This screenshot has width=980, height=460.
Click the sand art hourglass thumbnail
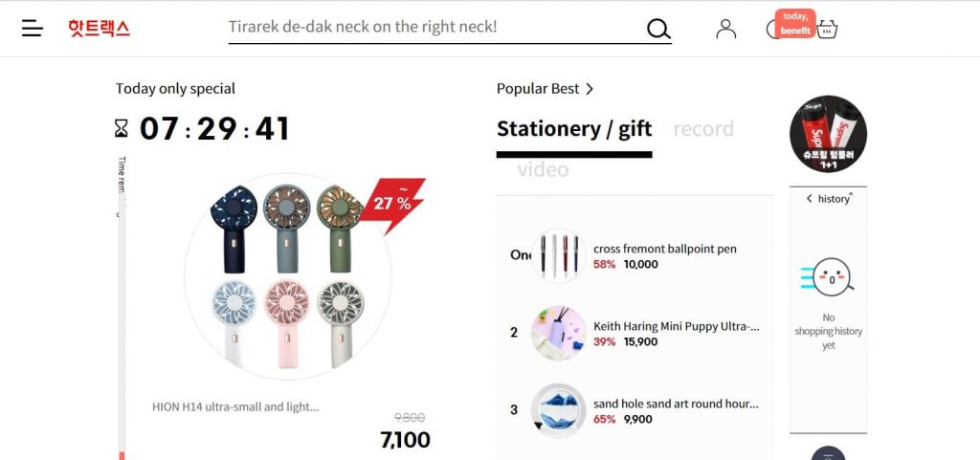(x=558, y=410)
